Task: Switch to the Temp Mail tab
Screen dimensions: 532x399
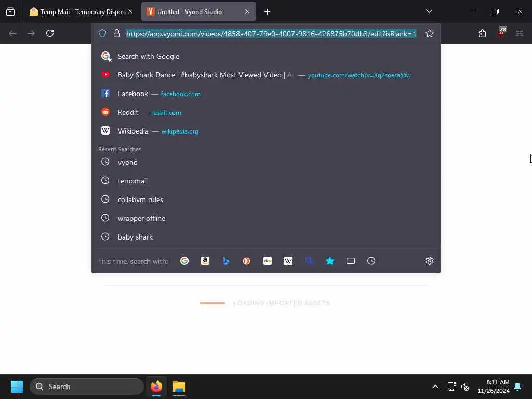Action: point(81,11)
